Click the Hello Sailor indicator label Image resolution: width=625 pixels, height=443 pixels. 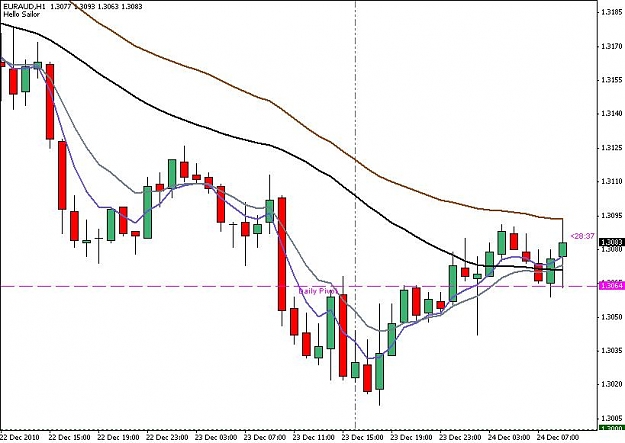click(21, 14)
